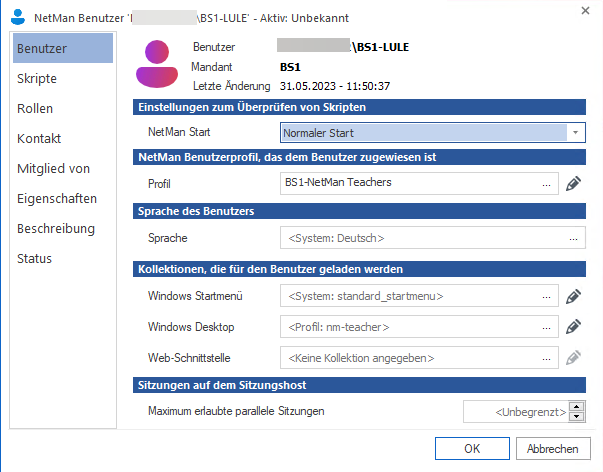
Task: Open the Rollen section
Action: tap(35, 108)
